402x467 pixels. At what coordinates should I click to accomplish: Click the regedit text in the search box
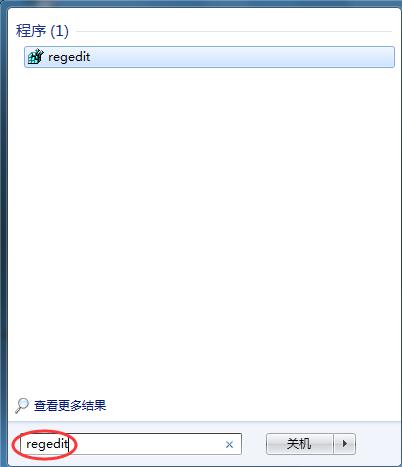click(47, 444)
